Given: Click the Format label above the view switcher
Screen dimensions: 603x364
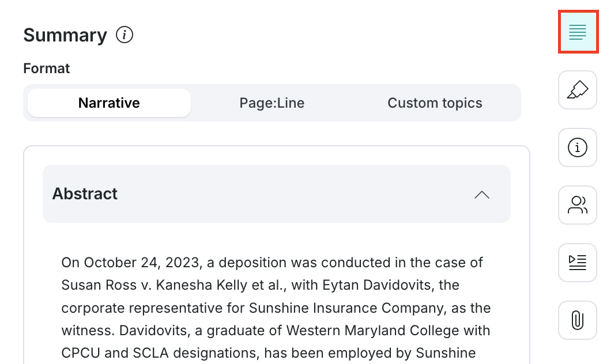Looking at the screenshot, I should coord(46,68).
